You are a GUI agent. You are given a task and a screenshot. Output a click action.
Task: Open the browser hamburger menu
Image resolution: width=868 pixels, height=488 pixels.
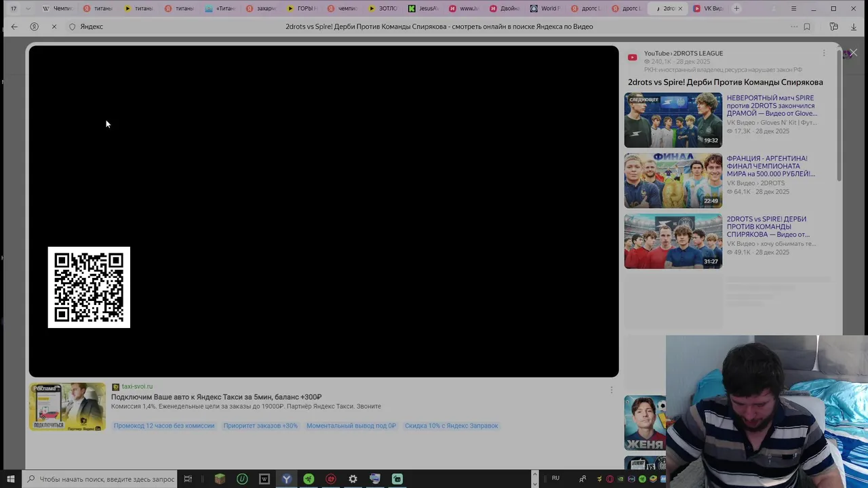pyautogui.click(x=793, y=8)
